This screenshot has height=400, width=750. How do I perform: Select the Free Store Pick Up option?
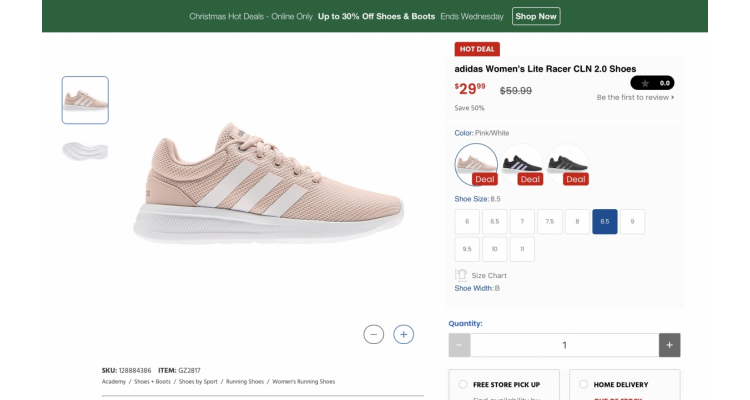coord(463,384)
